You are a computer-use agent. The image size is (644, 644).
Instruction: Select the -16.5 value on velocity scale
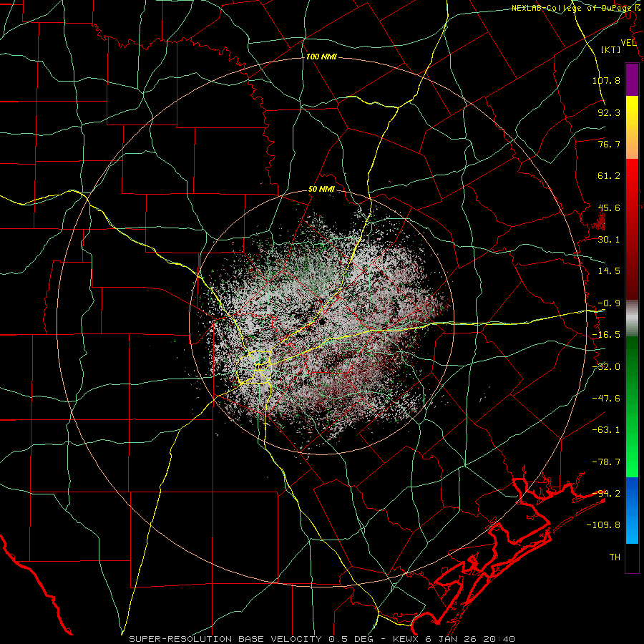(x=606, y=335)
